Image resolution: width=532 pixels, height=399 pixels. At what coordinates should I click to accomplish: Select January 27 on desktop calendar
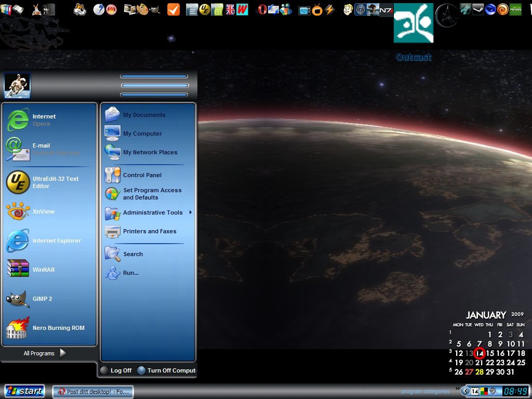[x=469, y=372]
